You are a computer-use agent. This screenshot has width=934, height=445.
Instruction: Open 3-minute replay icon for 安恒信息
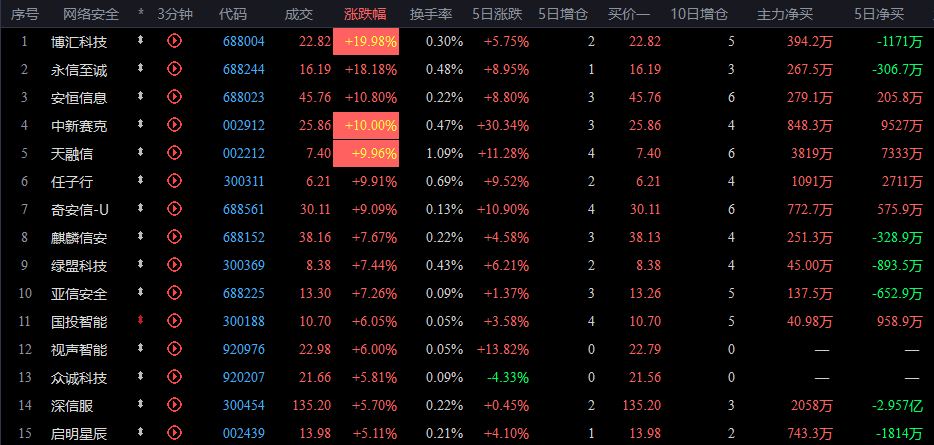click(174, 97)
